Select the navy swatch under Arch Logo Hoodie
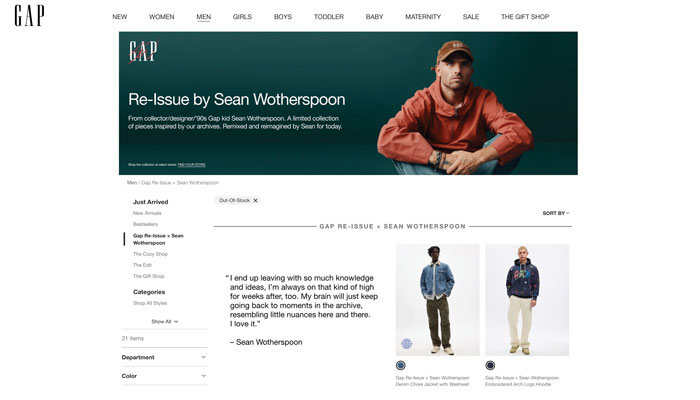Image resolution: width=700 pixels, height=400 pixels. [x=490, y=365]
